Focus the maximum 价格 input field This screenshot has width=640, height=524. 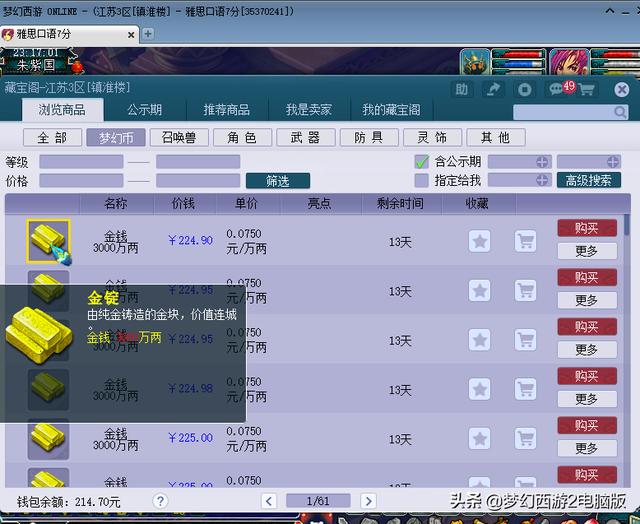click(x=198, y=180)
